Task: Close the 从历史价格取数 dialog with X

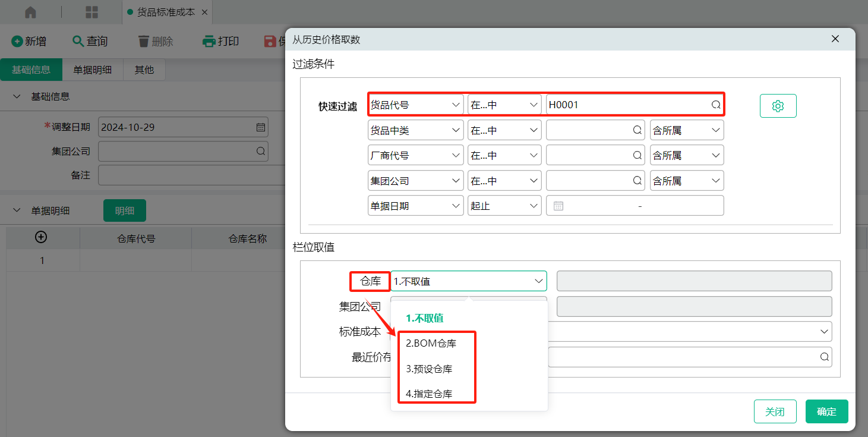Action: [x=835, y=39]
